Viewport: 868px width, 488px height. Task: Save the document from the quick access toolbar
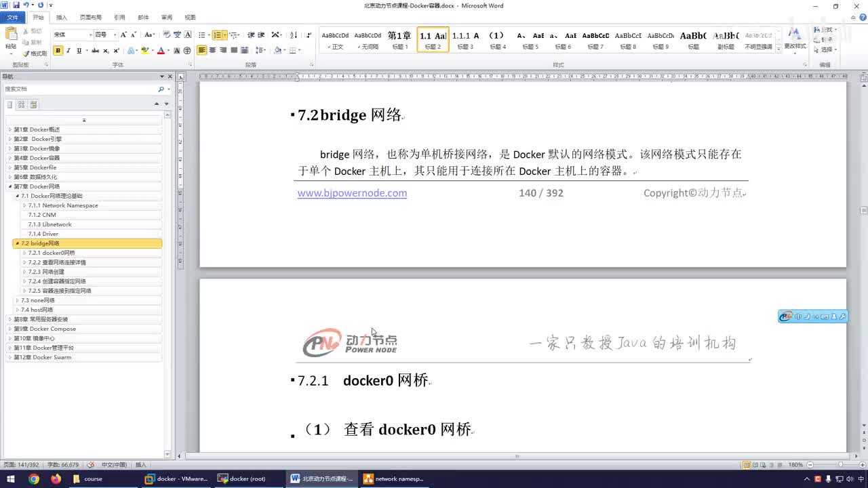16,5
